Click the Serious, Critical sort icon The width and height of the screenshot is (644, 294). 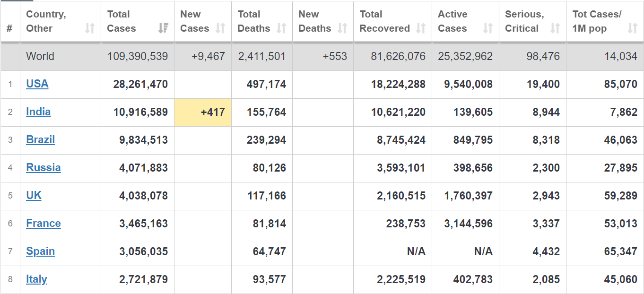[x=555, y=28]
